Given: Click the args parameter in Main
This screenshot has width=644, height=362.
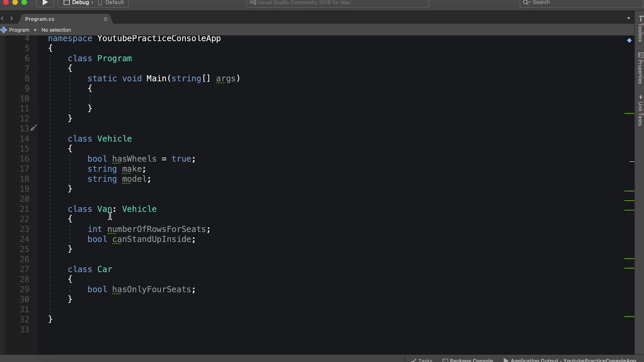Looking at the screenshot, I should point(225,78).
